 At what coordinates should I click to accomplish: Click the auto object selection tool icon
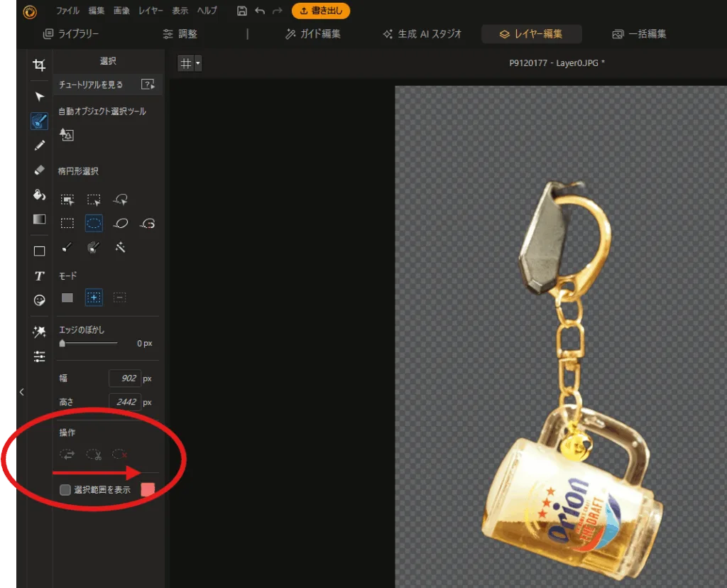coord(67,135)
